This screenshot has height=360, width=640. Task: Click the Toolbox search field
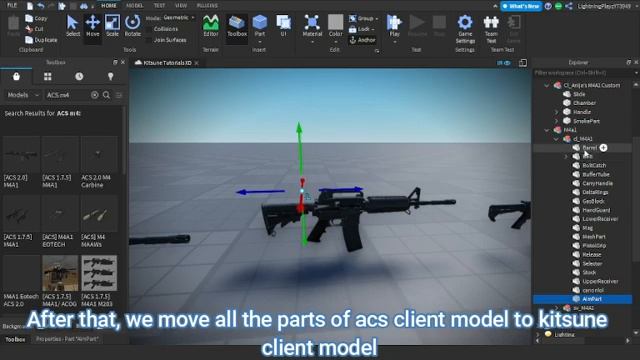[x=67, y=95]
